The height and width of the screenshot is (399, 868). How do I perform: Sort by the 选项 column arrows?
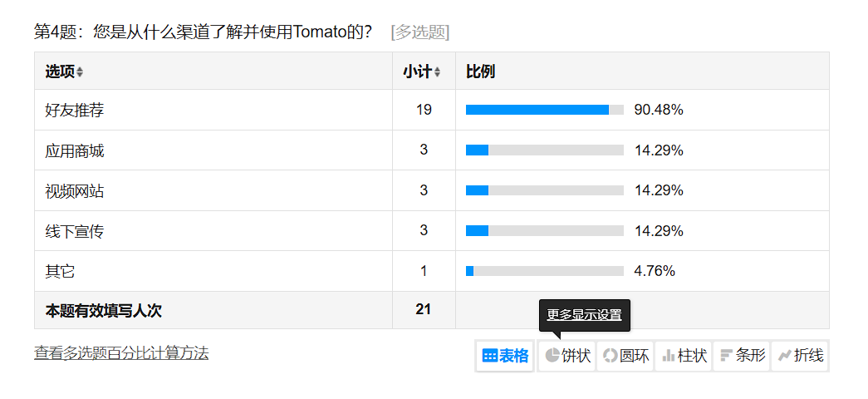(80, 72)
